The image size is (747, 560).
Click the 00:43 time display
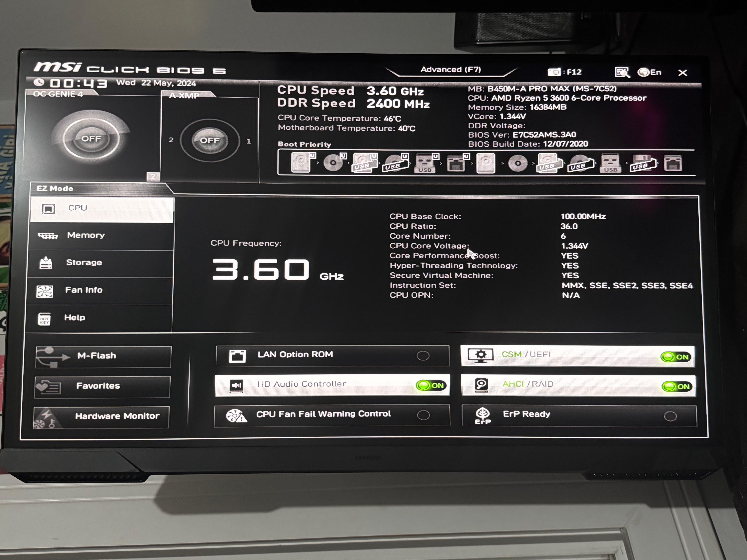[x=78, y=83]
